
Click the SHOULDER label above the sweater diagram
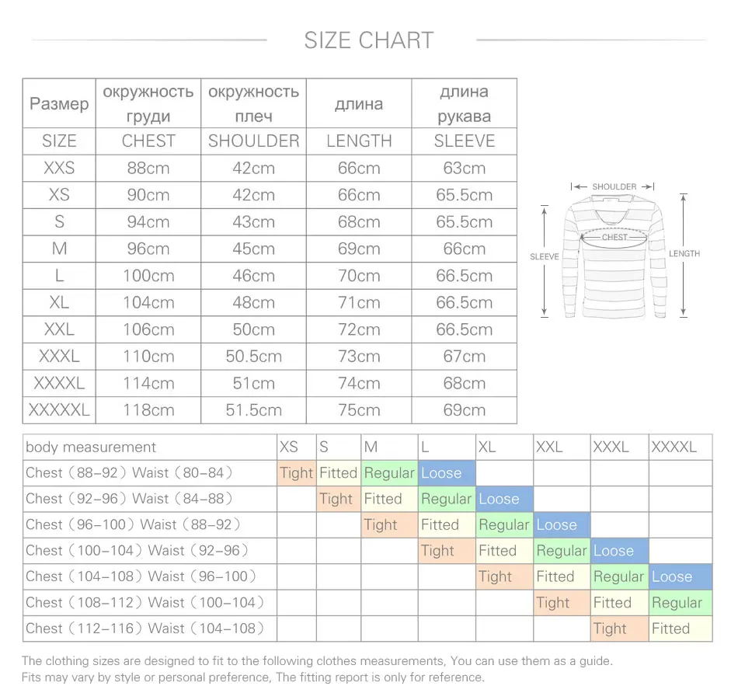[x=614, y=187]
